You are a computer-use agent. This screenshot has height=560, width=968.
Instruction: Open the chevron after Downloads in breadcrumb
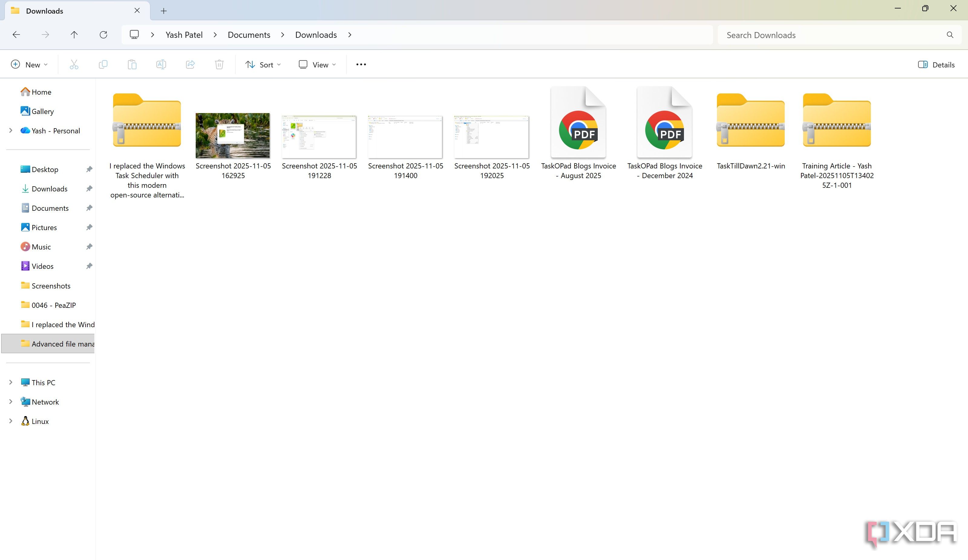click(350, 35)
